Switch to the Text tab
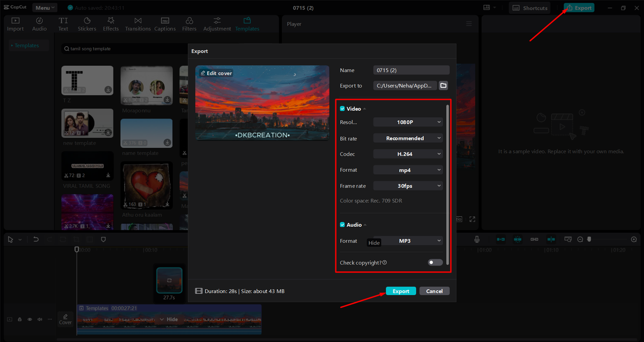This screenshot has height=342, width=644. point(63,24)
